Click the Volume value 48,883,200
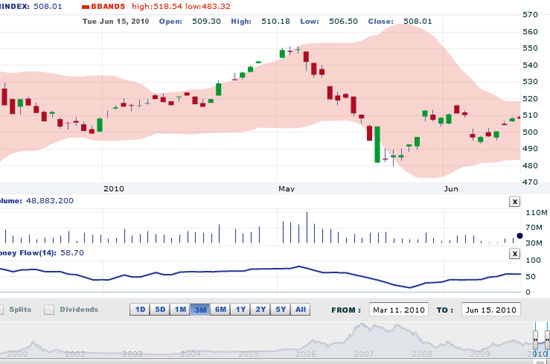 pos(50,201)
